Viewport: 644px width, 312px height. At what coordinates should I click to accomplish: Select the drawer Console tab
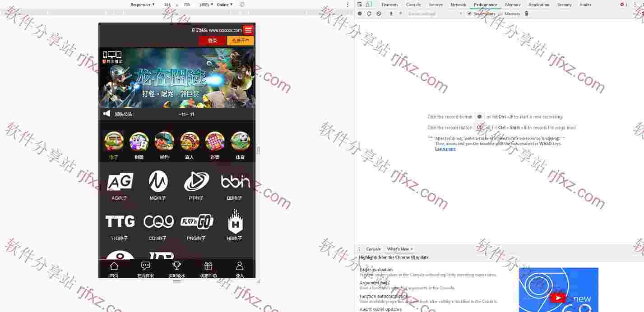[x=373, y=249]
